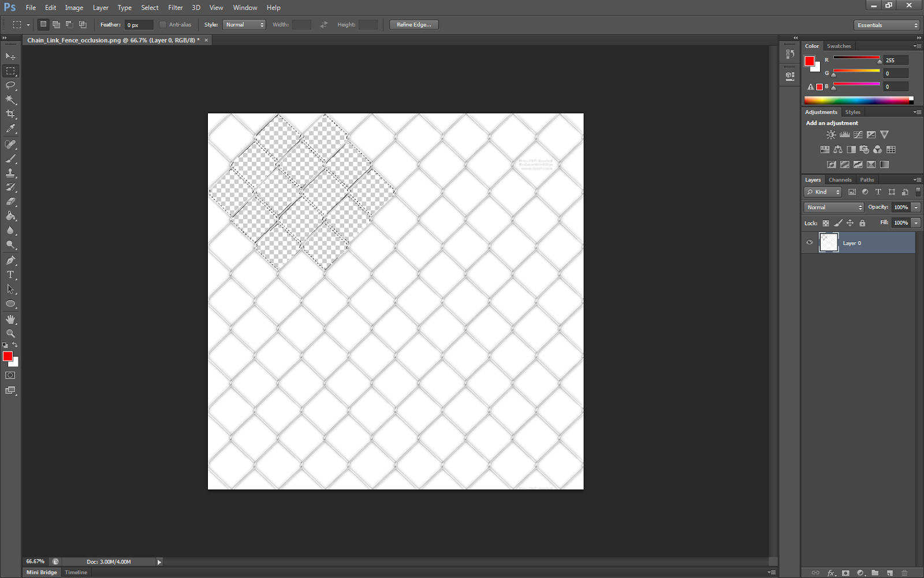Select the Horizontal Type tool
Viewport: 924px width, 578px height.
pos(10,275)
